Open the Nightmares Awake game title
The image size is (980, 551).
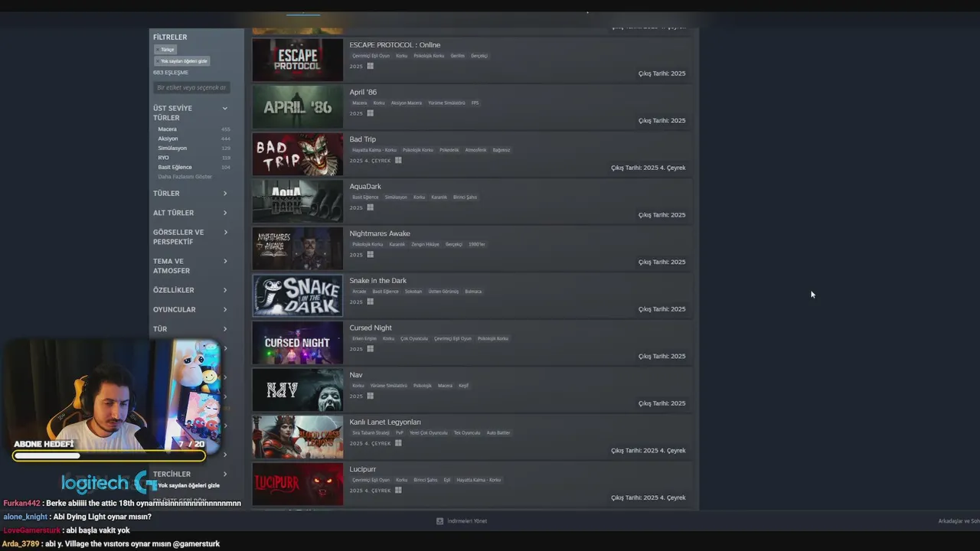(380, 233)
